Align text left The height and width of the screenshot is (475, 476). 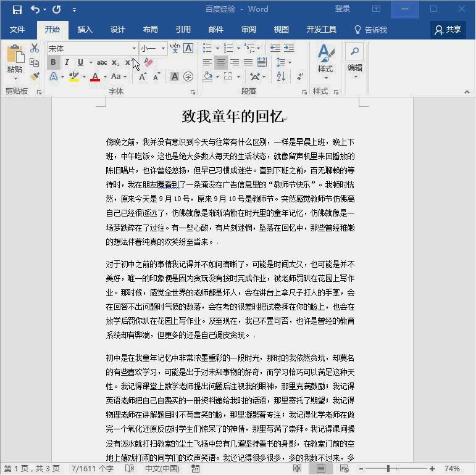point(207,62)
